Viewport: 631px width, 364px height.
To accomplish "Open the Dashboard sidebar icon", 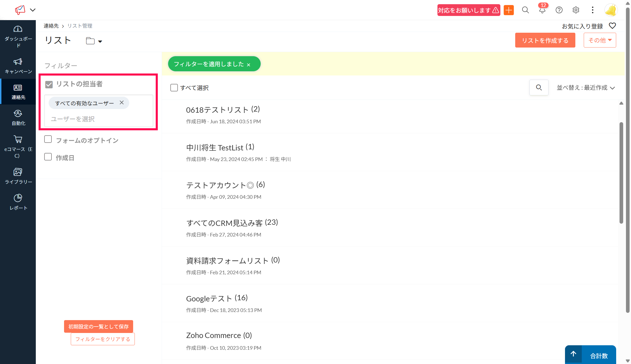I will tap(18, 29).
